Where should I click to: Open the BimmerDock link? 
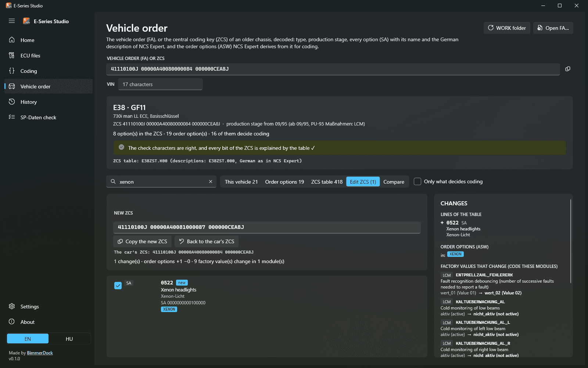point(40,353)
